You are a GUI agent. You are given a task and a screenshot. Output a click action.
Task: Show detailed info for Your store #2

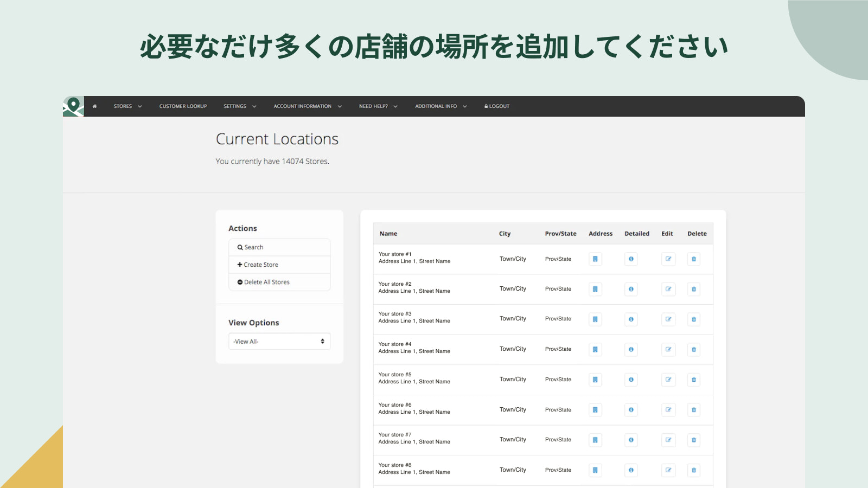point(631,289)
